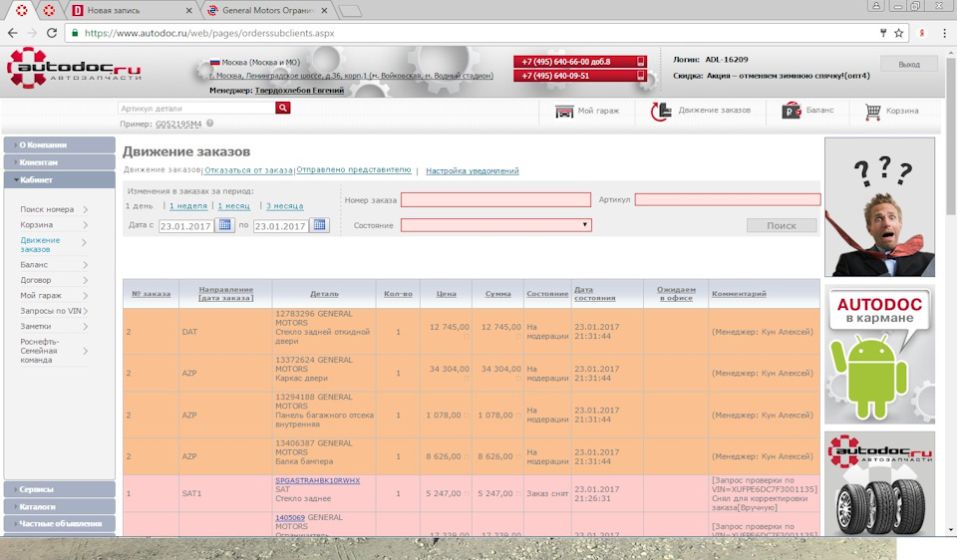
Task: Open 1405069 part number link
Action: pyautogui.click(x=290, y=517)
